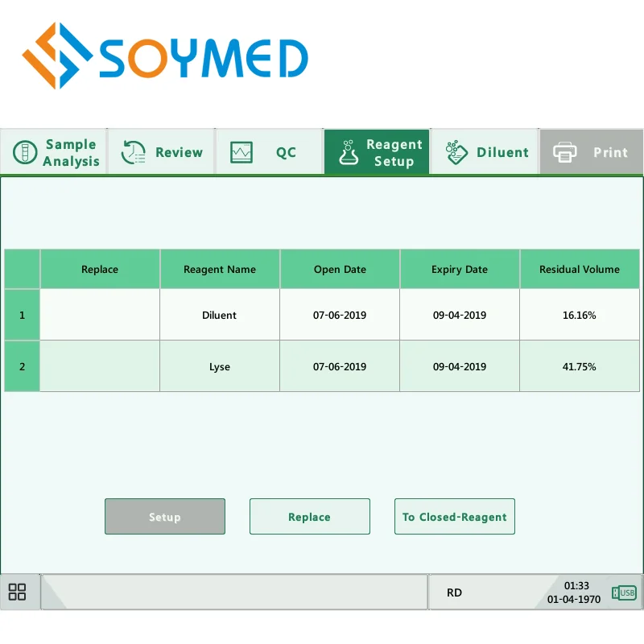Open the Sample Analysis tab
Image resolution: width=644 pixels, height=644 pixels.
(53, 151)
